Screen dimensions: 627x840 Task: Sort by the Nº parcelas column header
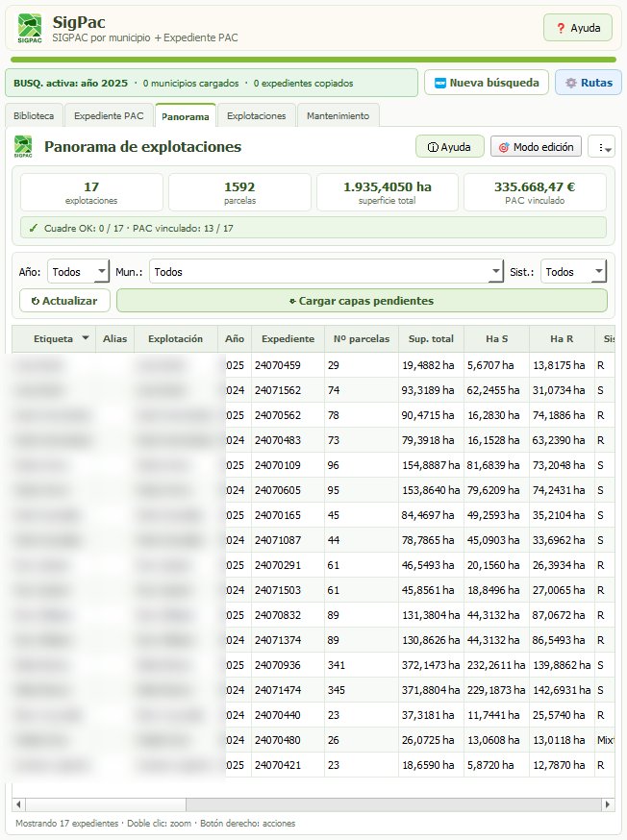point(362,338)
